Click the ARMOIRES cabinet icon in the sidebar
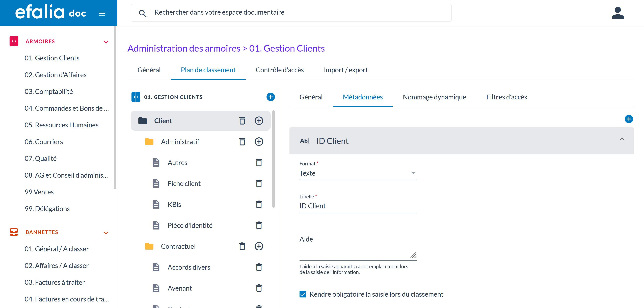Screen dimensions: 644x308 pyautogui.click(x=14, y=41)
